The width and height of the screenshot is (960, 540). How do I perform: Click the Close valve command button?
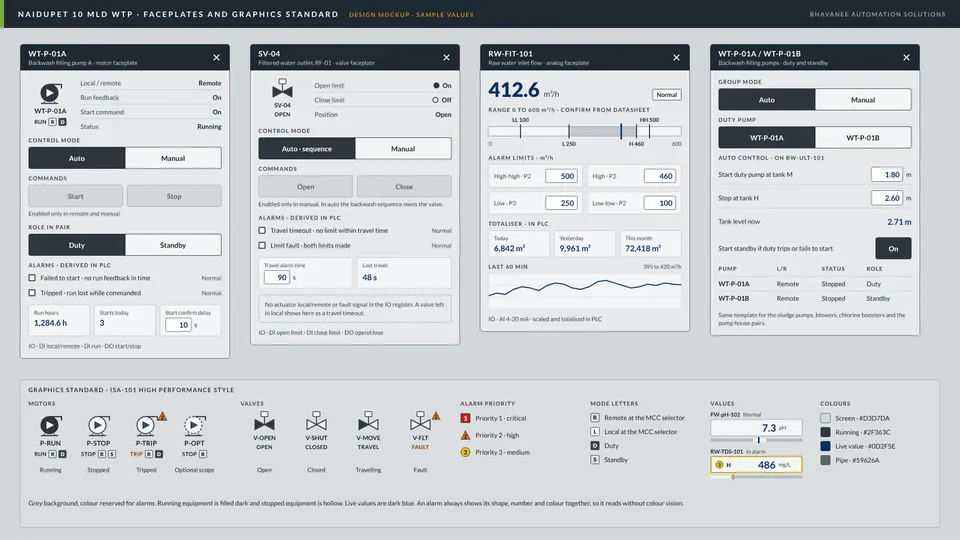point(404,187)
